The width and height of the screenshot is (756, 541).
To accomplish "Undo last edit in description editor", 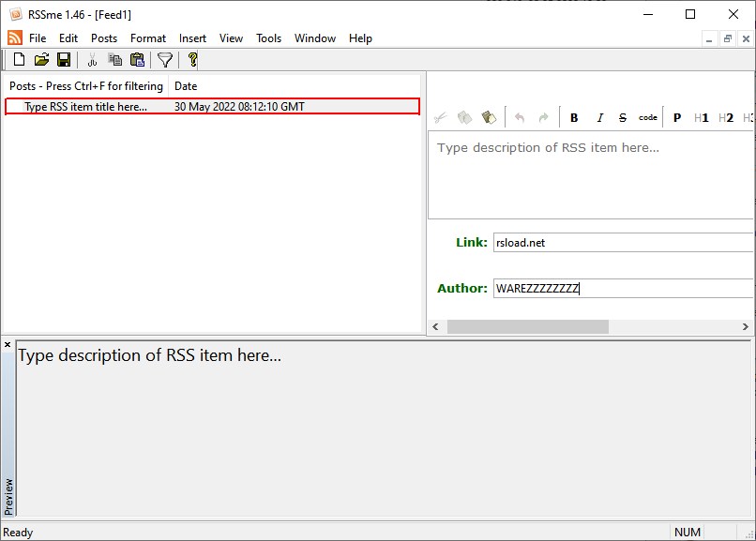I will click(x=520, y=117).
